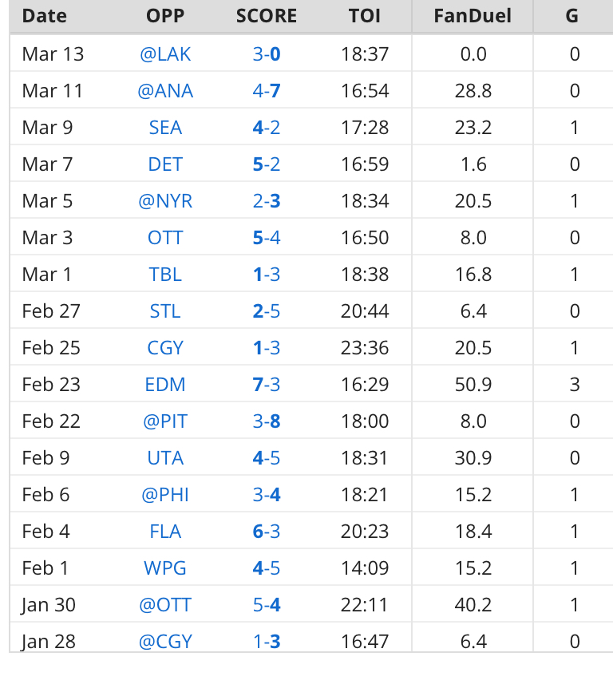Click the 3-8 score link
The width and height of the screenshot is (613, 700).
click(x=267, y=421)
